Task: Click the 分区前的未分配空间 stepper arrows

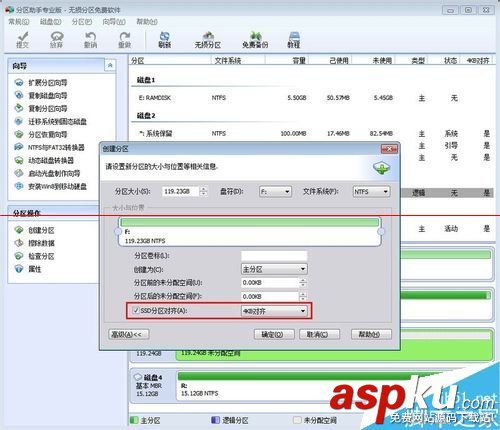Action: 302,283
